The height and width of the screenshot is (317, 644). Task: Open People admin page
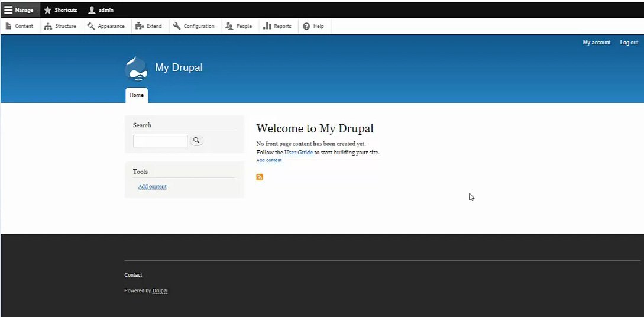click(x=239, y=26)
